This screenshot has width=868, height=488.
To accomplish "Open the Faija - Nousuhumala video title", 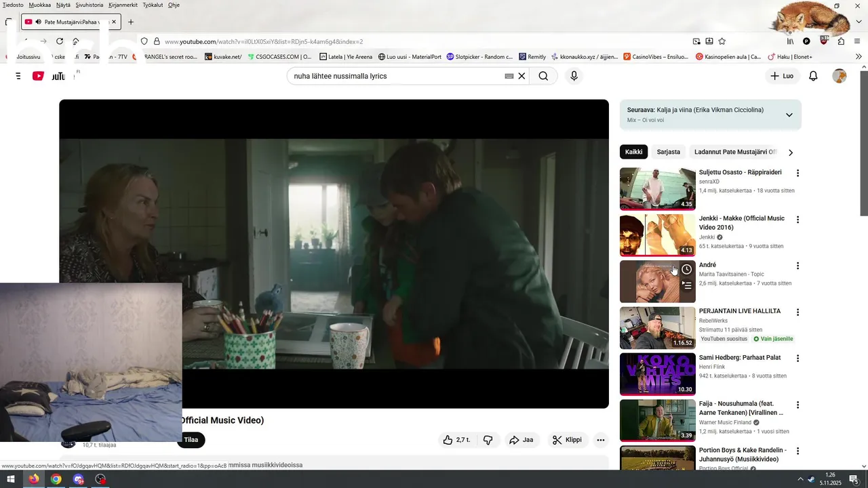I will pos(741,408).
